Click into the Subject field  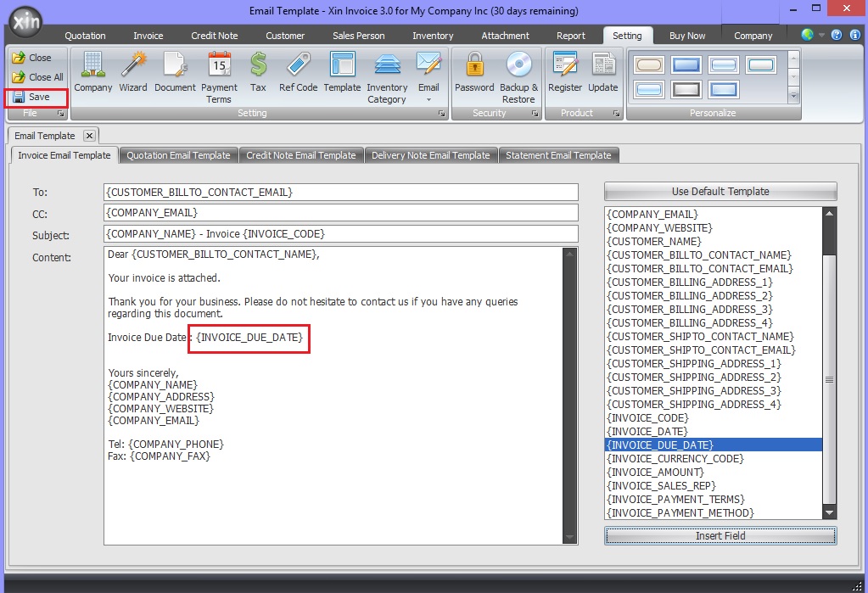point(340,233)
